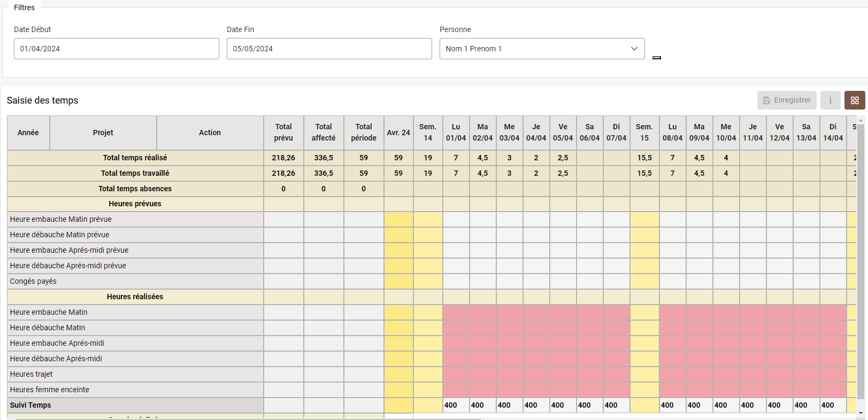Select the Congés payés row label

(x=33, y=282)
